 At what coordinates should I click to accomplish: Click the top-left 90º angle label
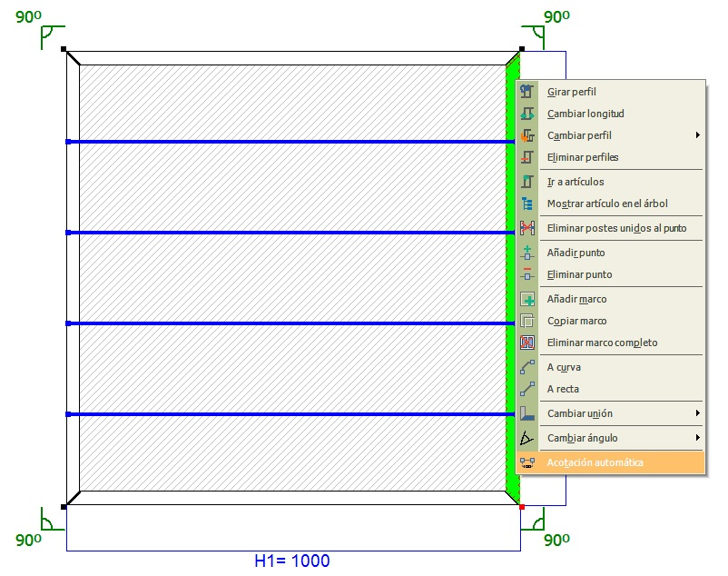(x=28, y=17)
